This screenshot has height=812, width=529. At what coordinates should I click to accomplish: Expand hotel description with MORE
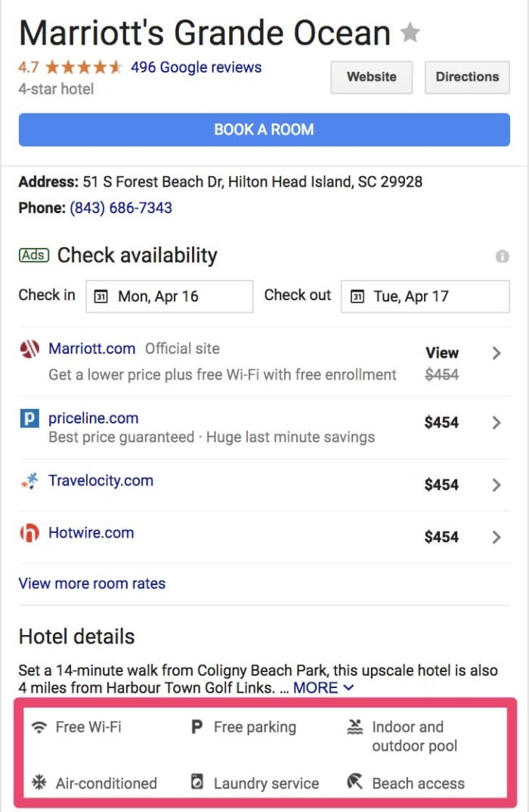[x=323, y=688]
